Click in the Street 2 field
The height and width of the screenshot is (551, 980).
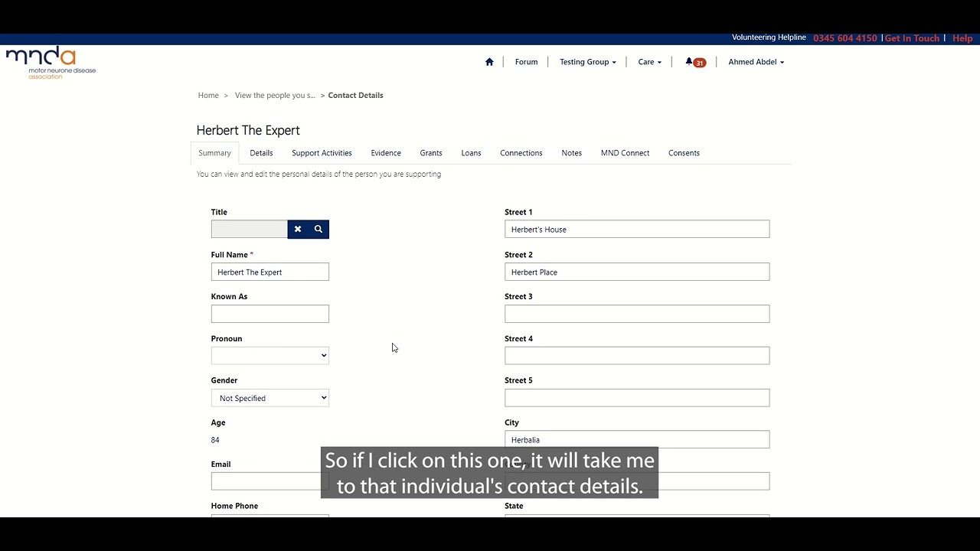click(637, 272)
